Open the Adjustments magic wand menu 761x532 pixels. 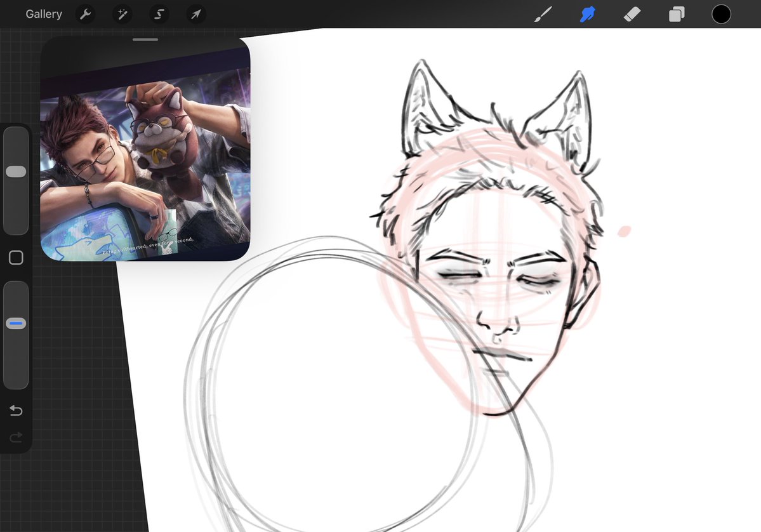(x=122, y=14)
